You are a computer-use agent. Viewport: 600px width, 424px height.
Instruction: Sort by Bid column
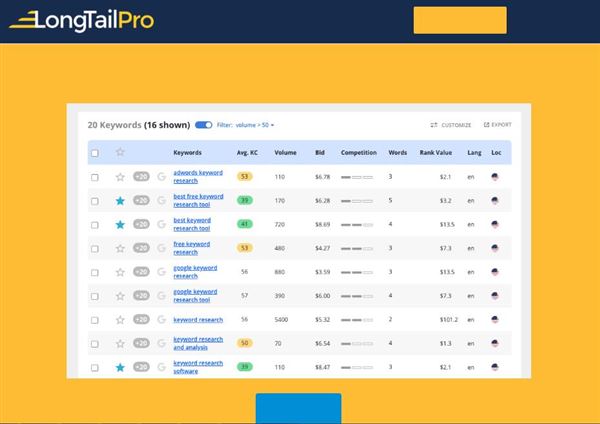pos(320,152)
